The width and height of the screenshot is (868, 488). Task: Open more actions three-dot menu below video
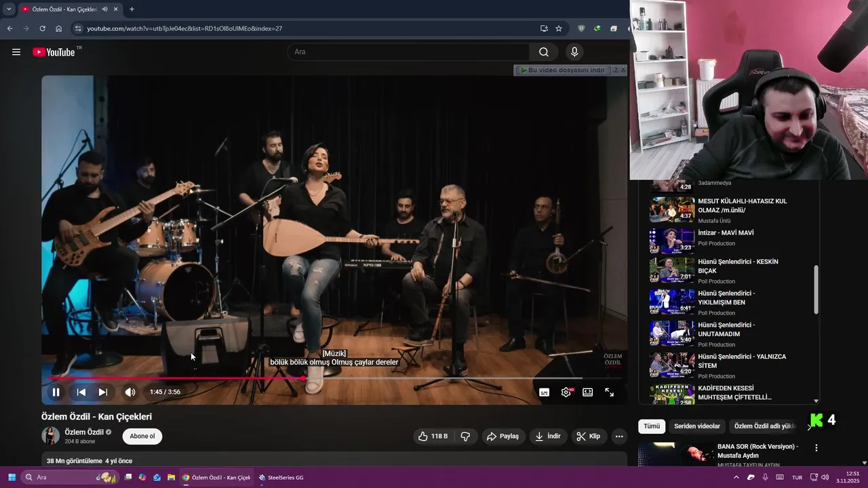coord(619,436)
